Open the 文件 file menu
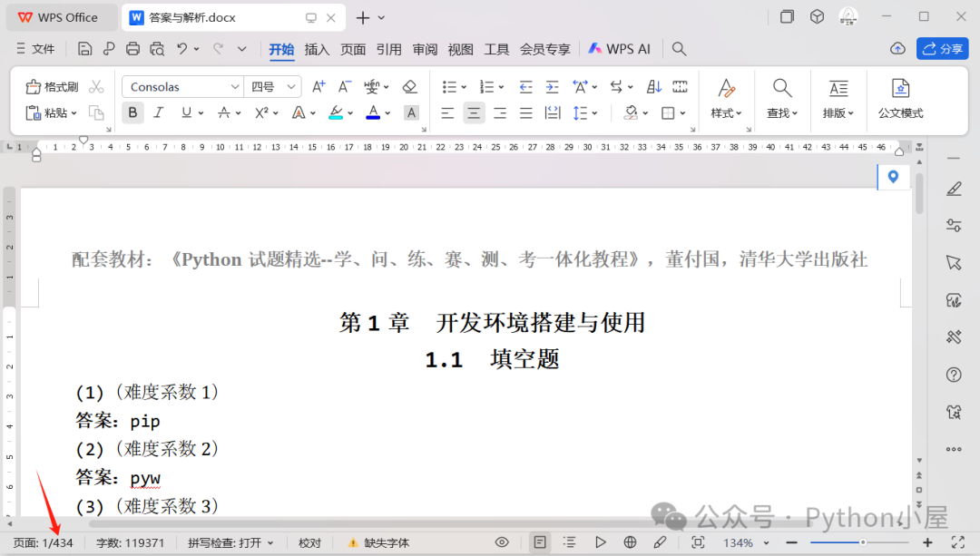The image size is (980, 556). point(35,49)
